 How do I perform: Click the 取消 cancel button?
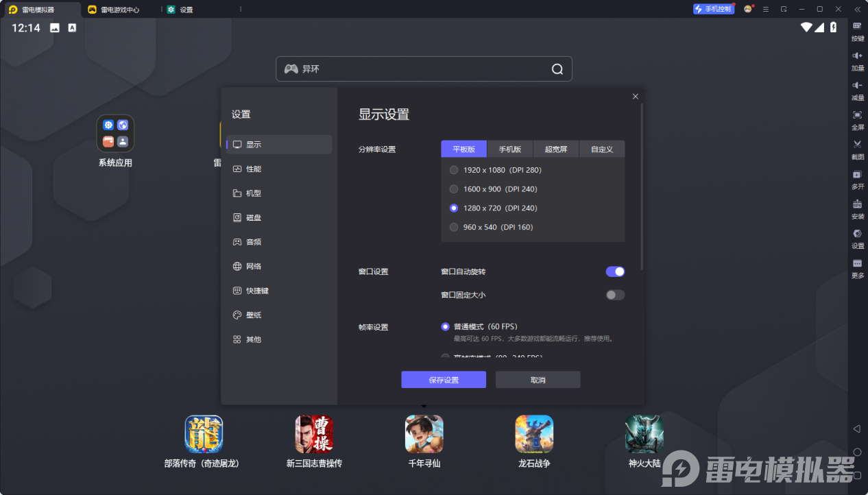click(538, 380)
